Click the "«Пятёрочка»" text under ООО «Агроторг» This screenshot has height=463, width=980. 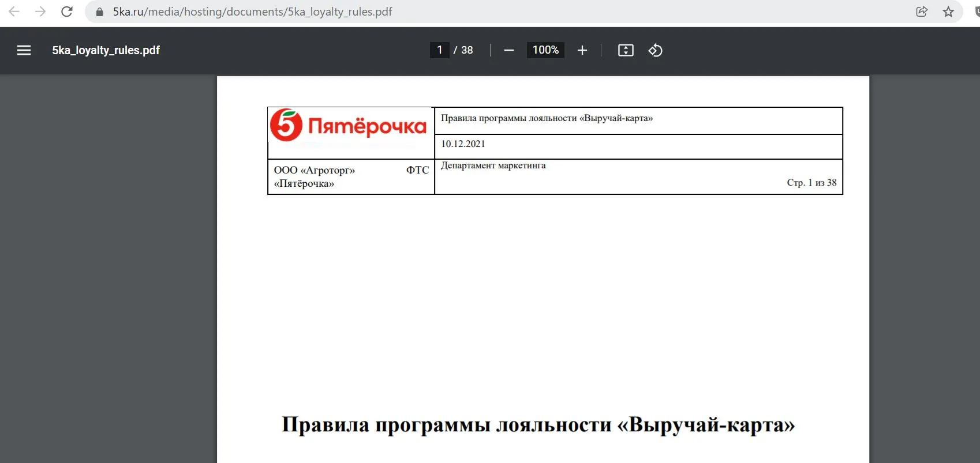[x=304, y=184]
